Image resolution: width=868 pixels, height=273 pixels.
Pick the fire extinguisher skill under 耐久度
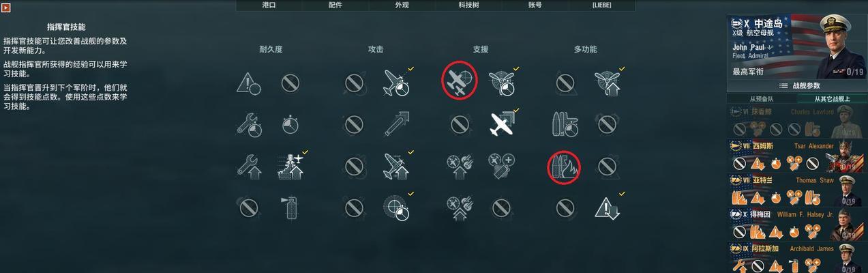coord(290,207)
